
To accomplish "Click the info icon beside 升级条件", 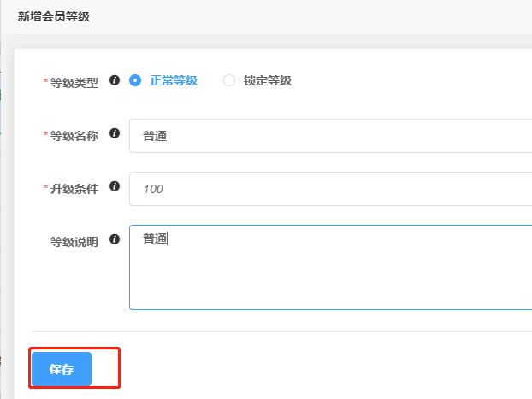I will 115,186.
